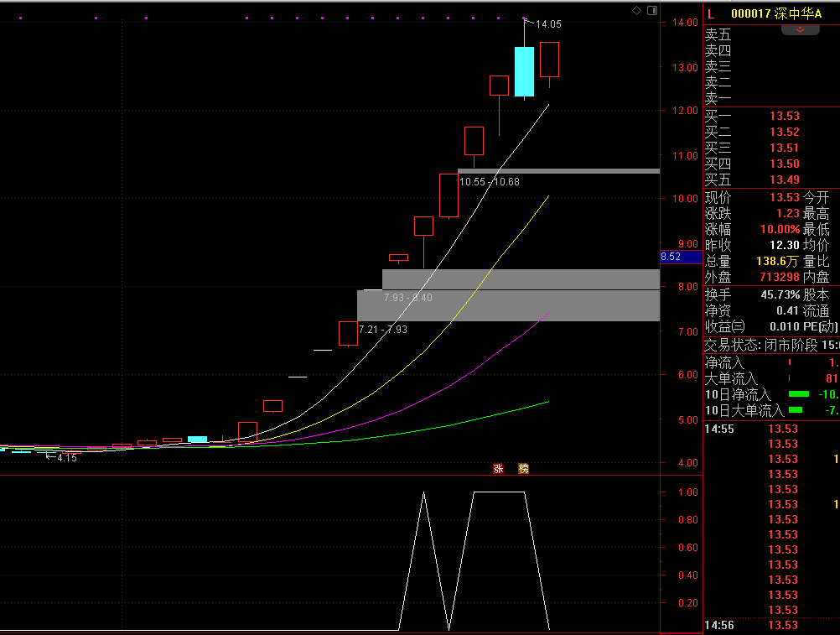840x635 pixels.
Task: Click the red L icon beside 000017
Action: tap(711, 14)
